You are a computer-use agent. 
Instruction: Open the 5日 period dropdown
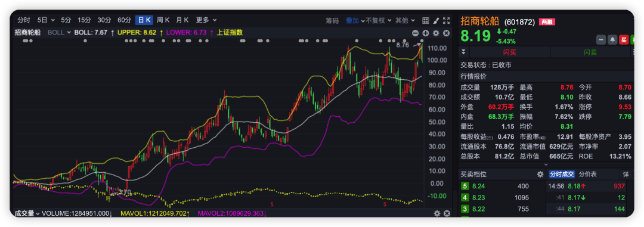point(45,20)
